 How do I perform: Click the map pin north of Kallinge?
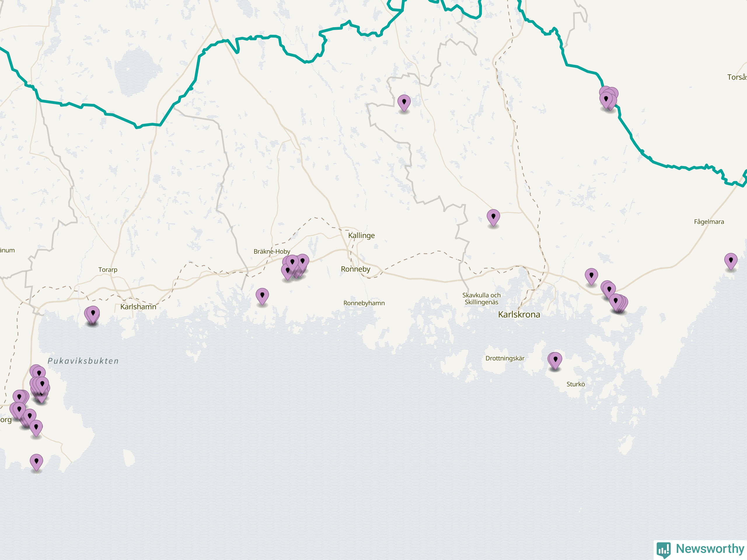pos(404,103)
